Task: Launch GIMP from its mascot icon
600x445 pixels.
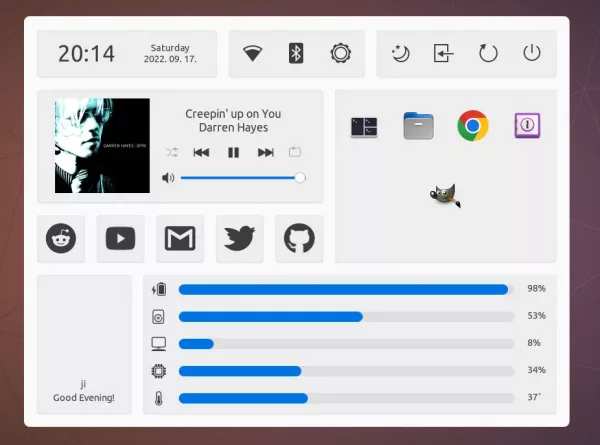Action: [x=445, y=195]
